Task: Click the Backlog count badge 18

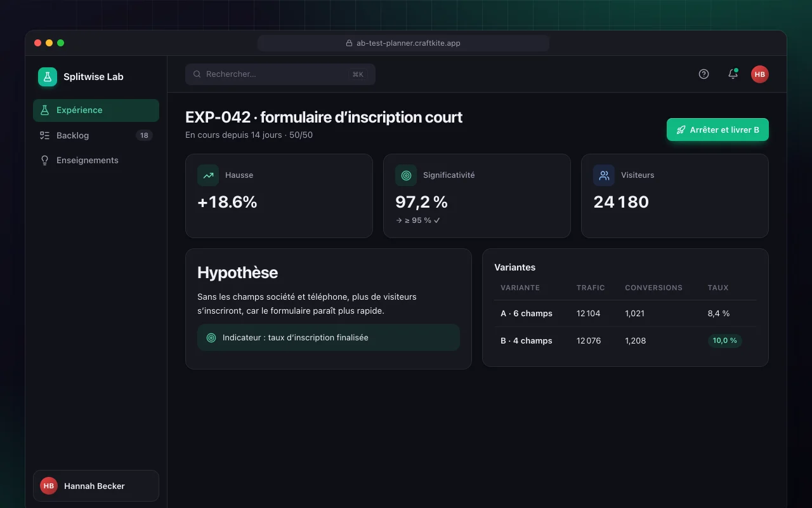Action: coord(144,135)
